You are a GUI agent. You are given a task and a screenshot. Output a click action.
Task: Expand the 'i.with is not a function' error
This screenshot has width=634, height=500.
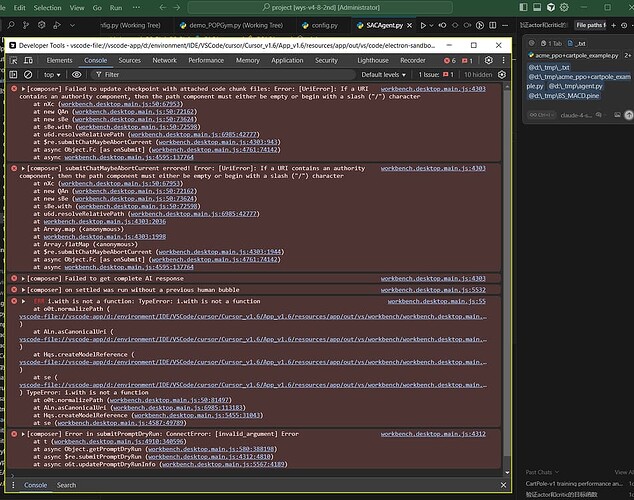click(23, 301)
